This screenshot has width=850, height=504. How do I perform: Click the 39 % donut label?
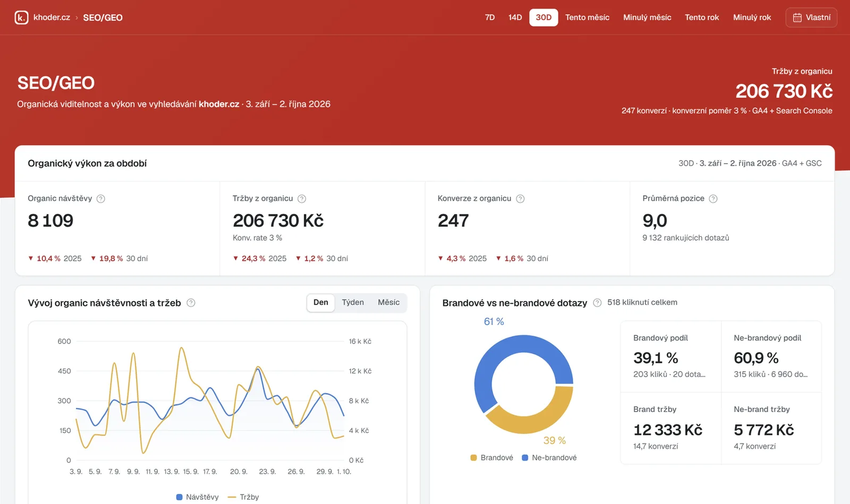[x=555, y=440]
